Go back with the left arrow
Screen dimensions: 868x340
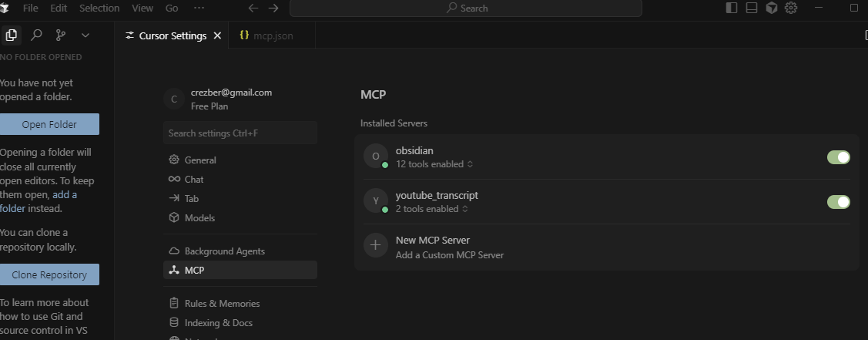(x=253, y=8)
